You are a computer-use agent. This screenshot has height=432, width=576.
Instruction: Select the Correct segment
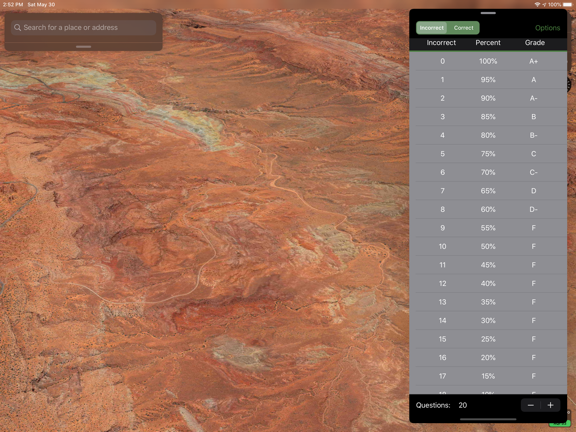[463, 28]
